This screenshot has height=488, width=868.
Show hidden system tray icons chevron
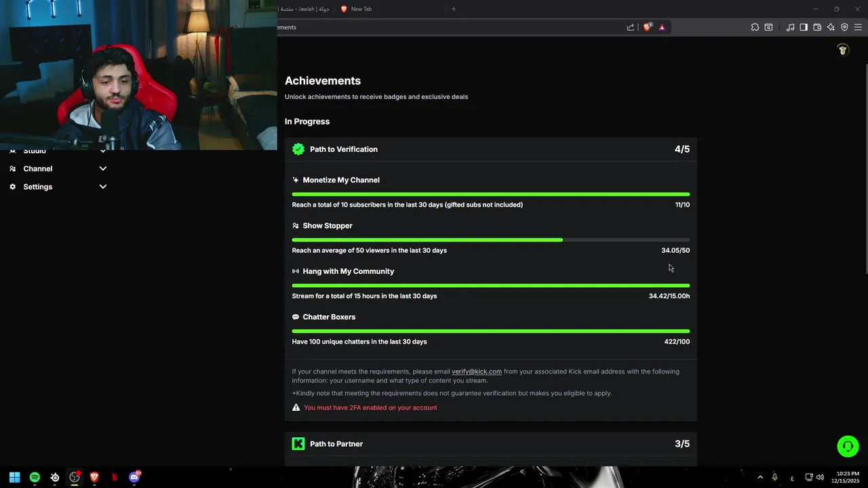[x=760, y=477]
